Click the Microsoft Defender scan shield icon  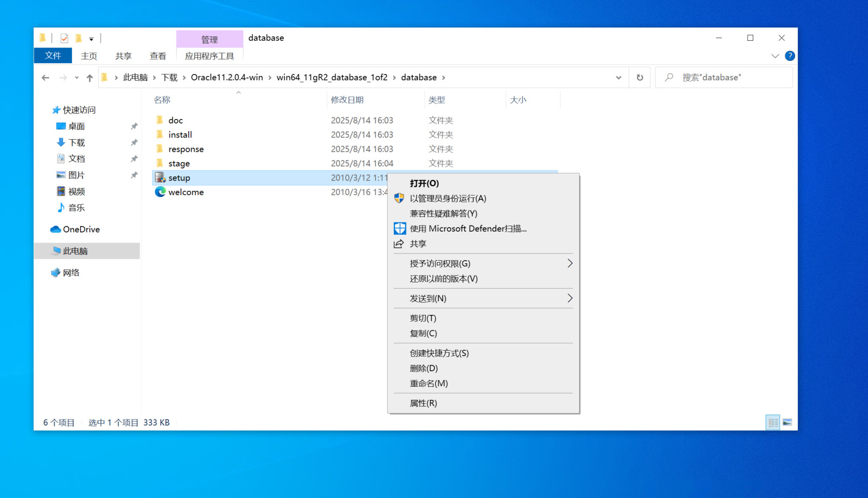400,229
